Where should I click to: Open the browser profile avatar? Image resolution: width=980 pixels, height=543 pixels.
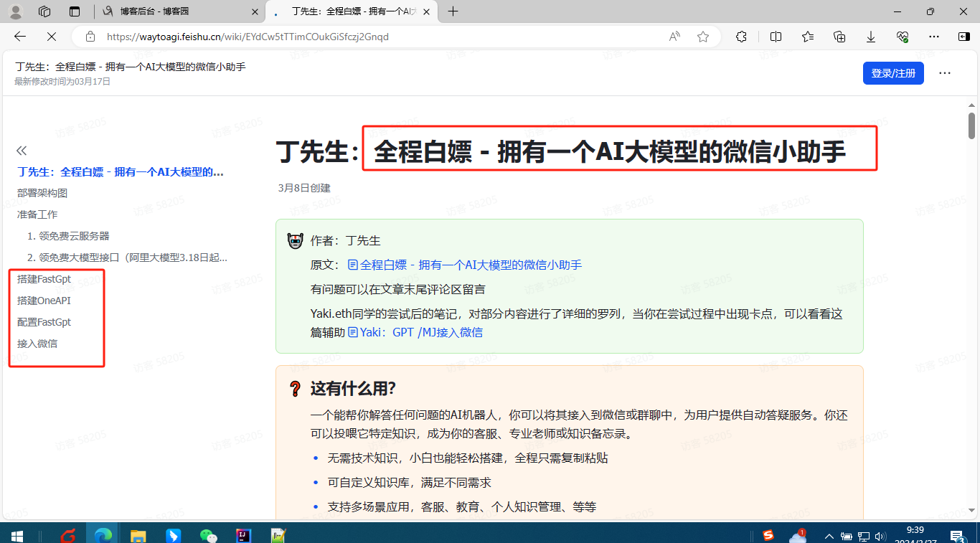pos(16,11)
